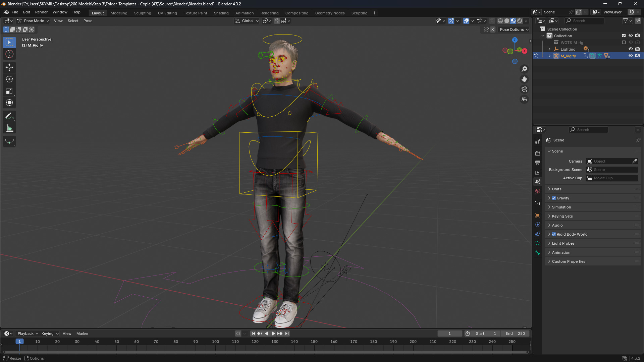
Task: Toggle X-axis mirror in pose options
Action: click(x=492, y=29)
